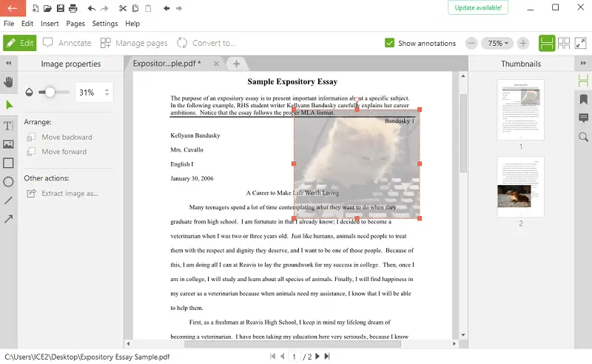The width and height of the screenshot is (592, 364).
Task: Close the Expositor...ple.pdf tab
Action: point(216,64)
